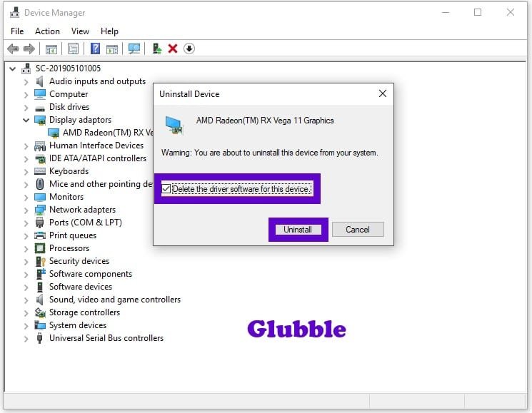532x413 pixels.
Task: Click the Properties toolbar icon
Action: (73, 49)
